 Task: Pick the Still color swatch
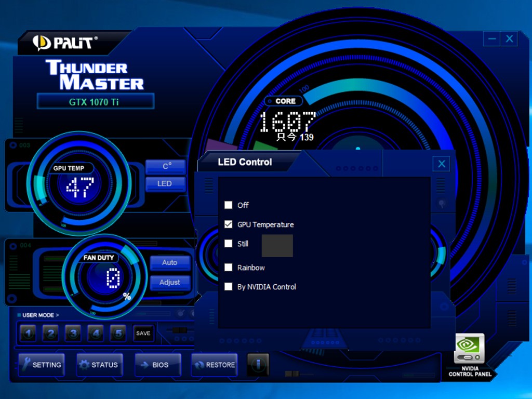tap(277, 246)
